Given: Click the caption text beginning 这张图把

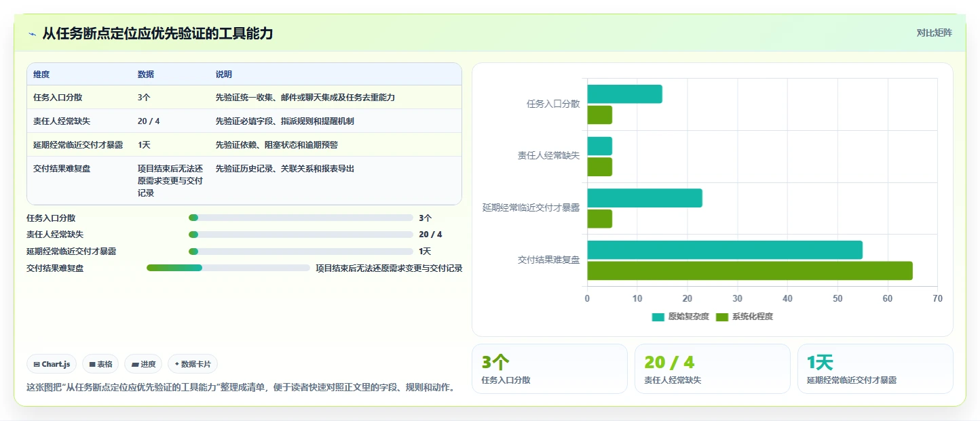Looking at the screenshot, I should tap(240, 388).
